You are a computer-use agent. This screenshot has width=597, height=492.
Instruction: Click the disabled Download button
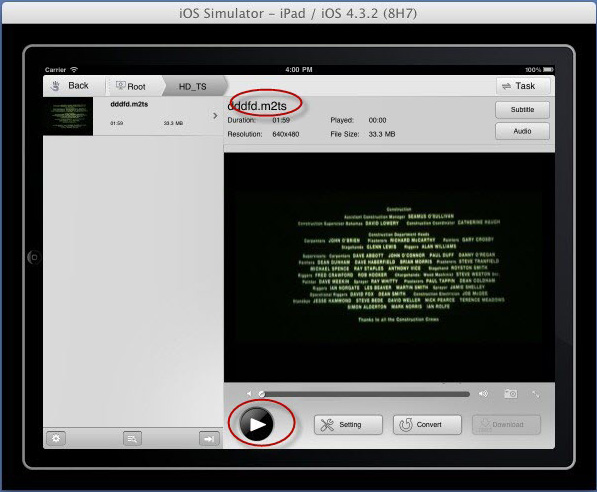coord(506,425)
